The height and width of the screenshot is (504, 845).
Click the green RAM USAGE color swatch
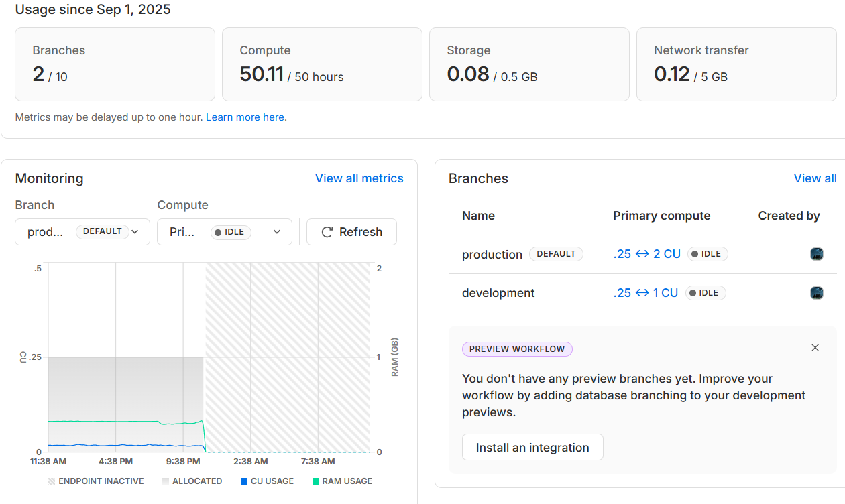pos(316,481)
